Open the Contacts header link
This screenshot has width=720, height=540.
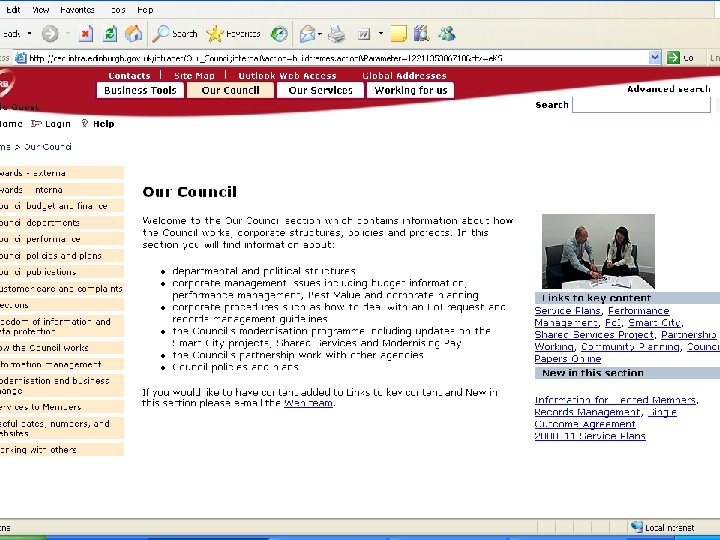coord(129,76)
